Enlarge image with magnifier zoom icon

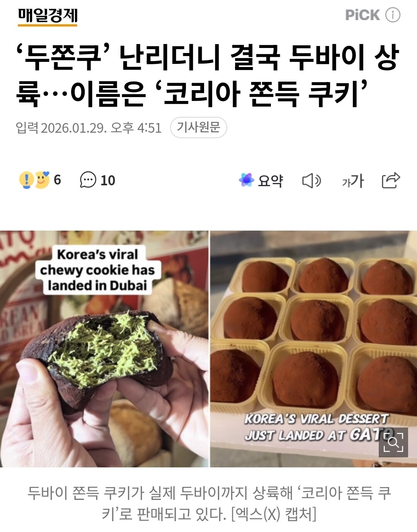[393, 442]
